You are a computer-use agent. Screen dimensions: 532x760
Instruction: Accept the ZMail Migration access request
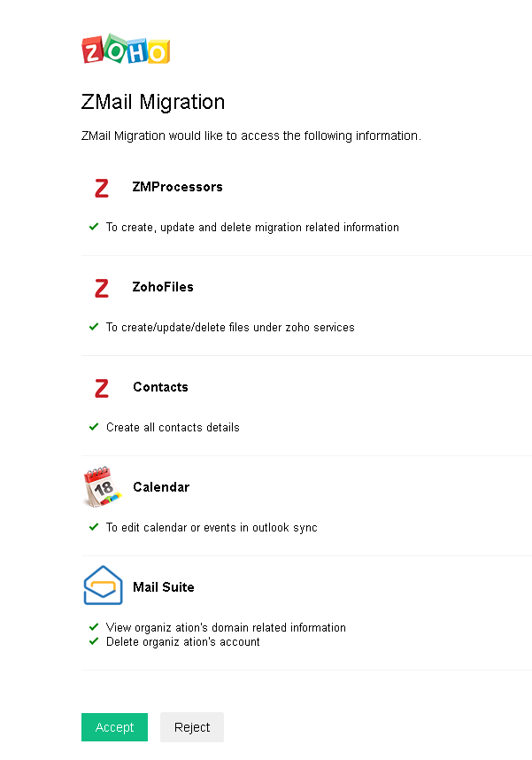coord(115,727)
